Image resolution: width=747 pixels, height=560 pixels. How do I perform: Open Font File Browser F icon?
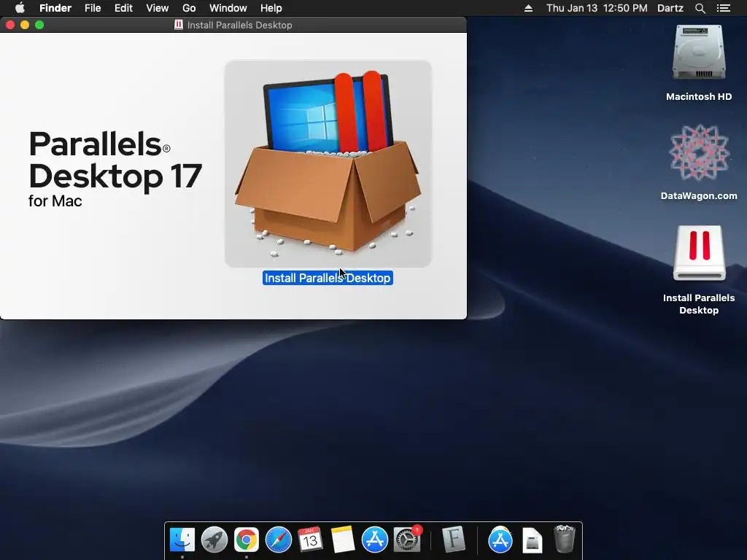tap(453, 540)
